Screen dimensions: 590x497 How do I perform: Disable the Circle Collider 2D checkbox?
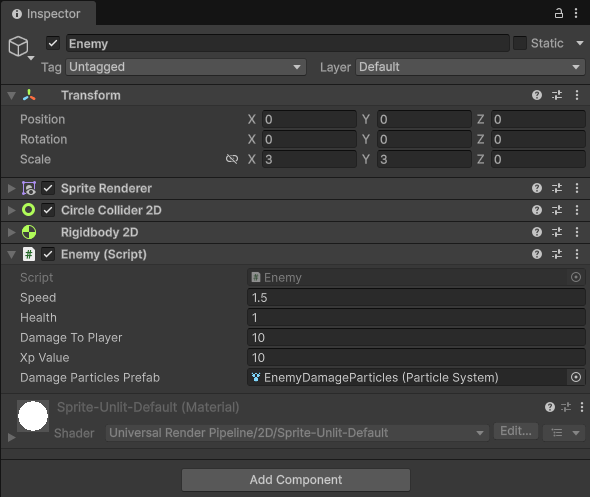[48, 210]
